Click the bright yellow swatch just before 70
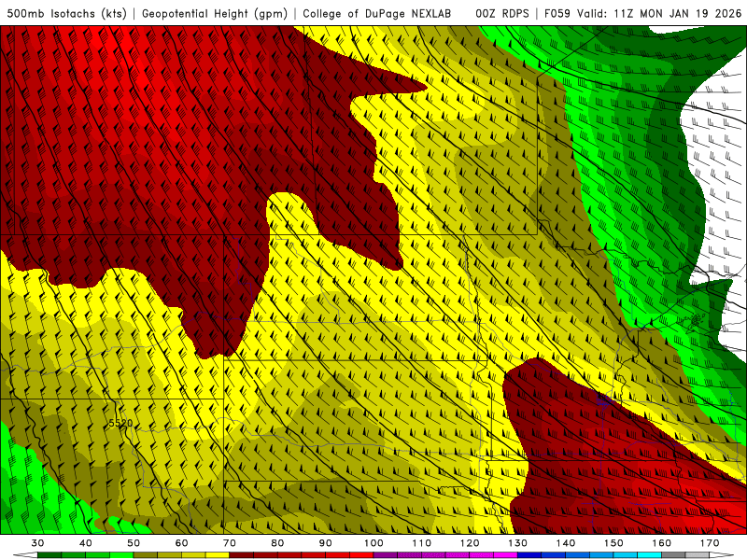The height and width of the screenshot is (560, 747). [x=218, y=555]
